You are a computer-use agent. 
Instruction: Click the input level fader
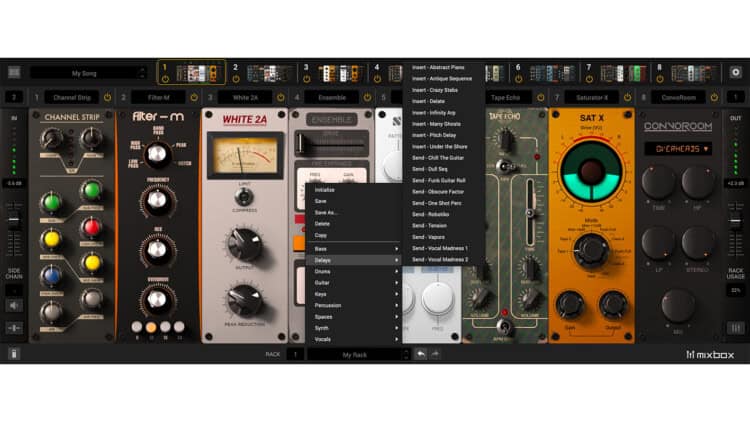tap(14, 219)
